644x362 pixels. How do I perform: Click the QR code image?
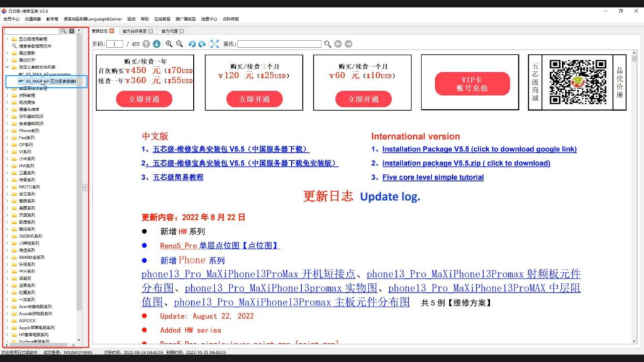pyautogui.click(x=578, y=82)
